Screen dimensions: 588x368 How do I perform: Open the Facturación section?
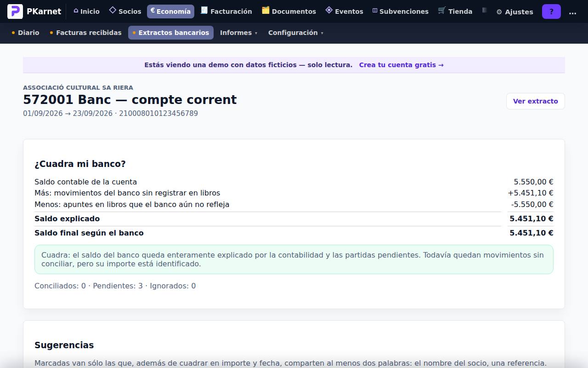226,11
